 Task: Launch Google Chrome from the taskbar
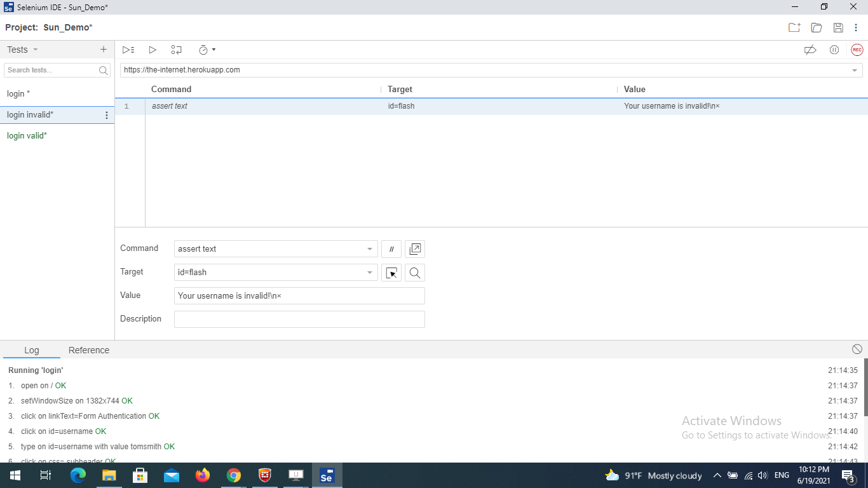pos(234,475)
